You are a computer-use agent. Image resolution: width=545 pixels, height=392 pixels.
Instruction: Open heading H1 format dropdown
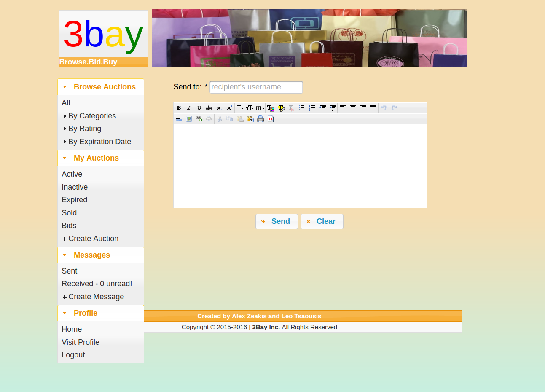pyautogui.click(x=260, y=108)
